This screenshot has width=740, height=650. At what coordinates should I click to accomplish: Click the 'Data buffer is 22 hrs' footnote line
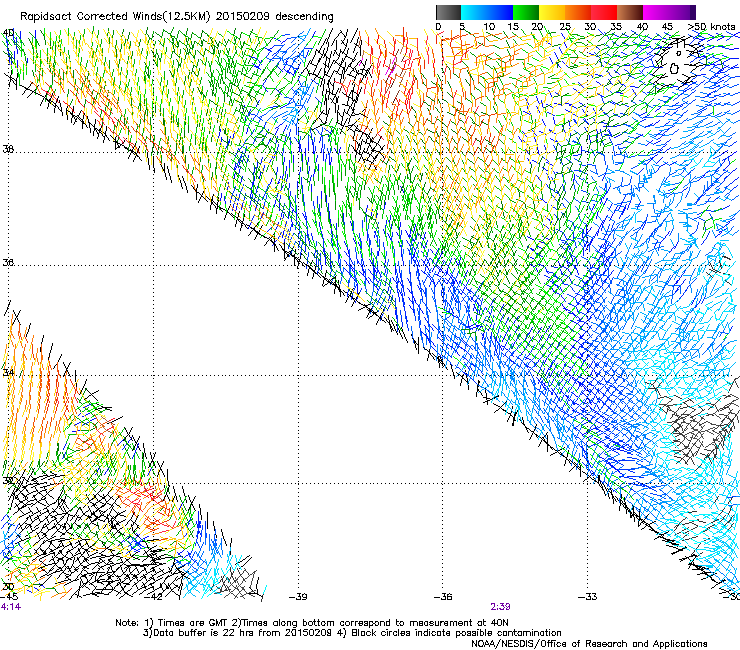352,633
